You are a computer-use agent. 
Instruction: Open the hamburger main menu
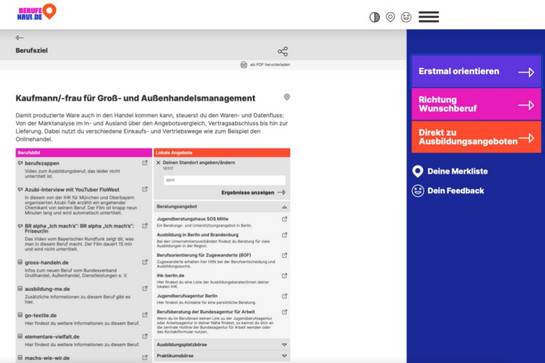pos(429,17)
